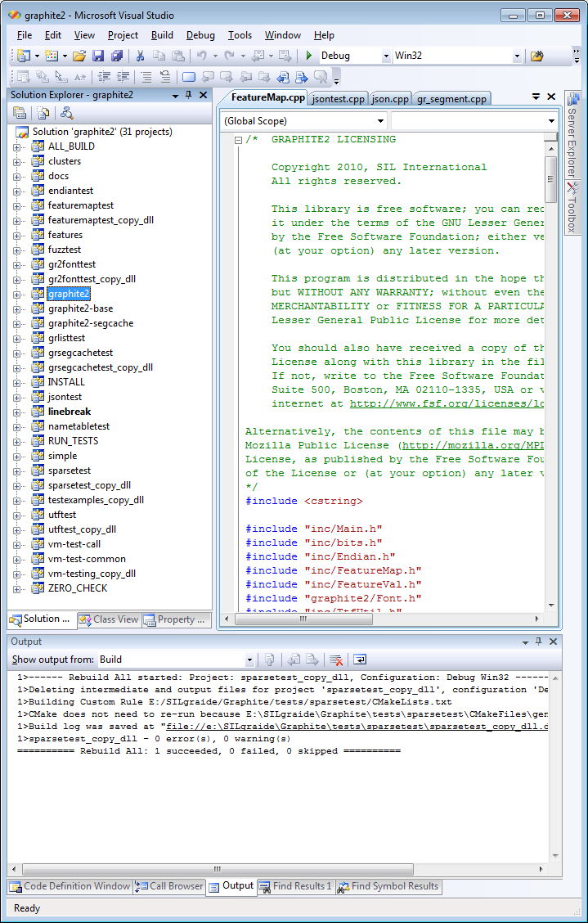Click the View Class Diagram icon in Solution Explorer
The height and width of the screenshot is (923, 588).
66,112
